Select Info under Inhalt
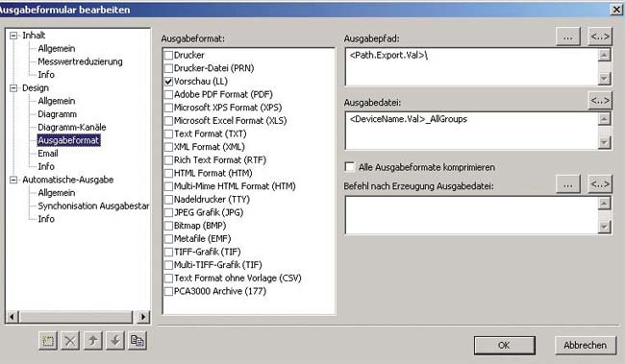Screen dimensions: 625x364 46,75
